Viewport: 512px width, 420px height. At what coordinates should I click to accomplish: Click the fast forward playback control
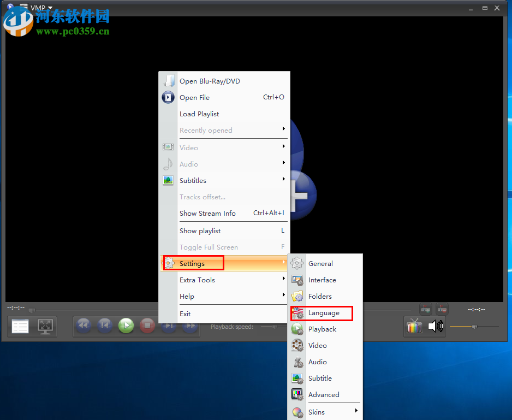pyautogui.click(x=189, y=326)
